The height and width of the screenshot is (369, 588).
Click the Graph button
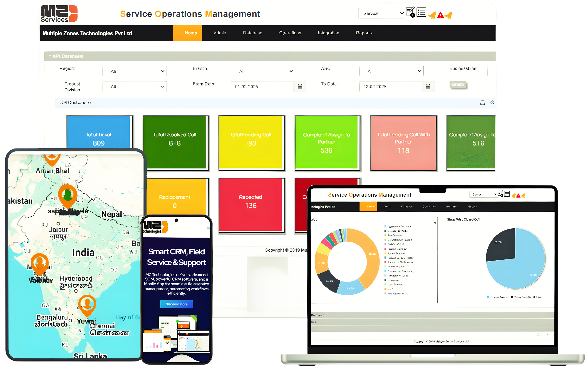point(458,84)
